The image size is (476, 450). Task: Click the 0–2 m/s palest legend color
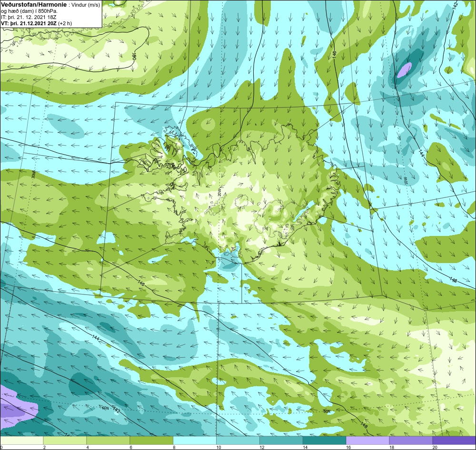click(21, 440)
